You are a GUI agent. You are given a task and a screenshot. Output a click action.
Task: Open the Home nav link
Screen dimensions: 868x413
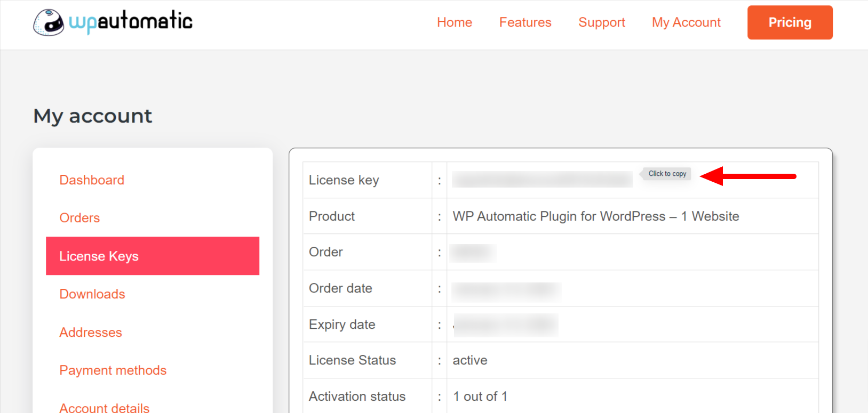tap(455, 22)
